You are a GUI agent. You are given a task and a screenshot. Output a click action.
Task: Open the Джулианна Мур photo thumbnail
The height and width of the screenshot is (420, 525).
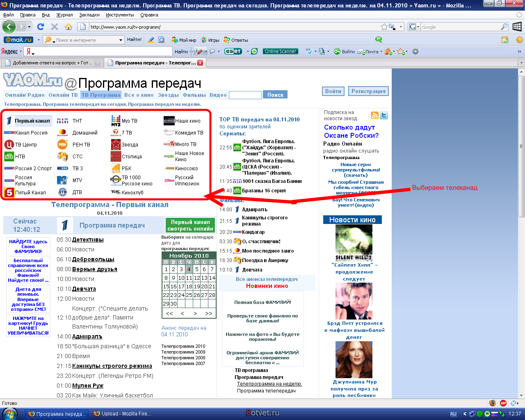[354, 360]
